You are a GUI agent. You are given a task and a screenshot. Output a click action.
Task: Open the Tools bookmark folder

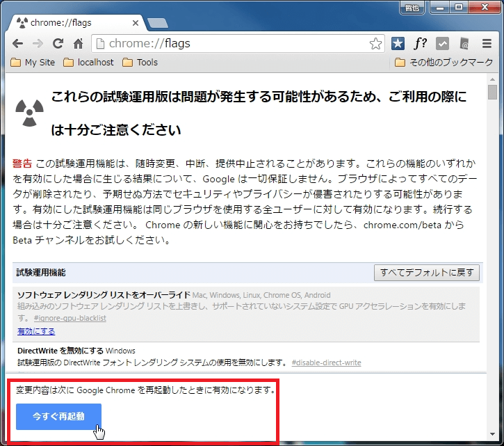(140, 63)
